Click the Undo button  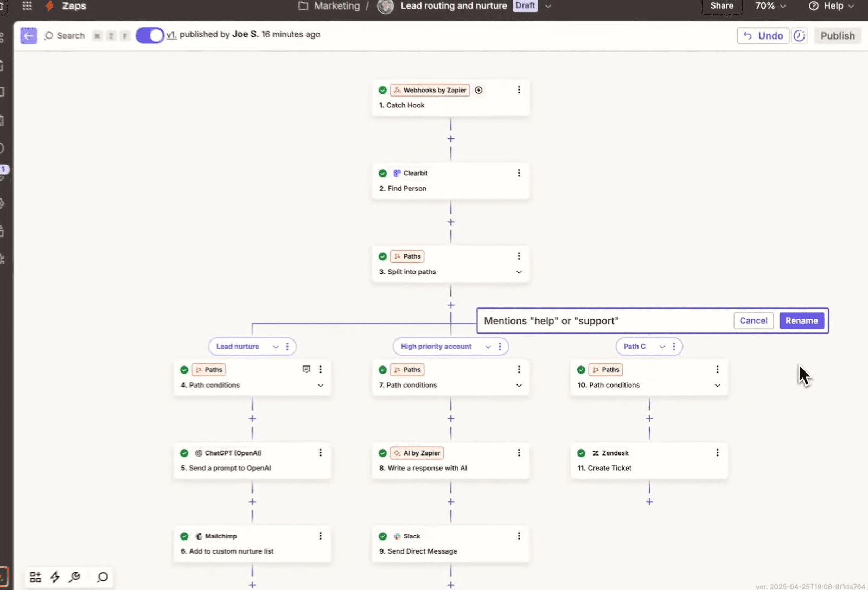click(763, 36)
